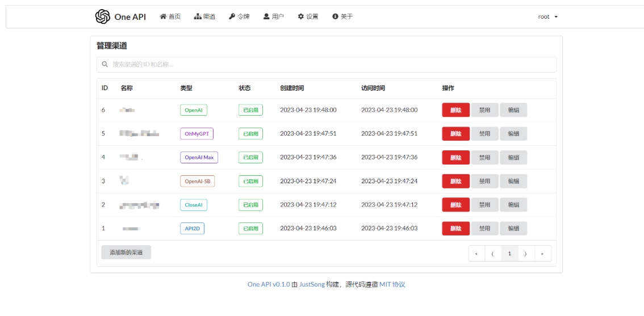Disable the OhMyGPT channel
This screenshot has height=316, width=644.
point(484,134)
